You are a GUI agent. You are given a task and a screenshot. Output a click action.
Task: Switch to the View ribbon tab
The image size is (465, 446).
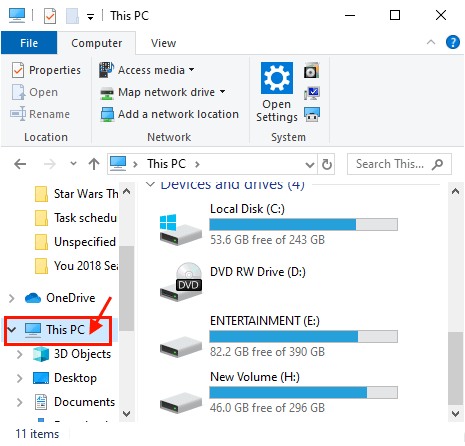pos(163,43)
